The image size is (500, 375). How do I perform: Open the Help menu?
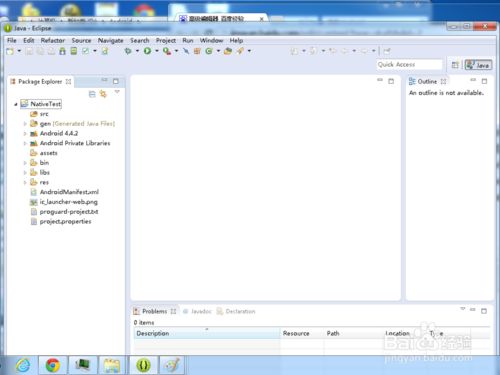tap(236, 40)
